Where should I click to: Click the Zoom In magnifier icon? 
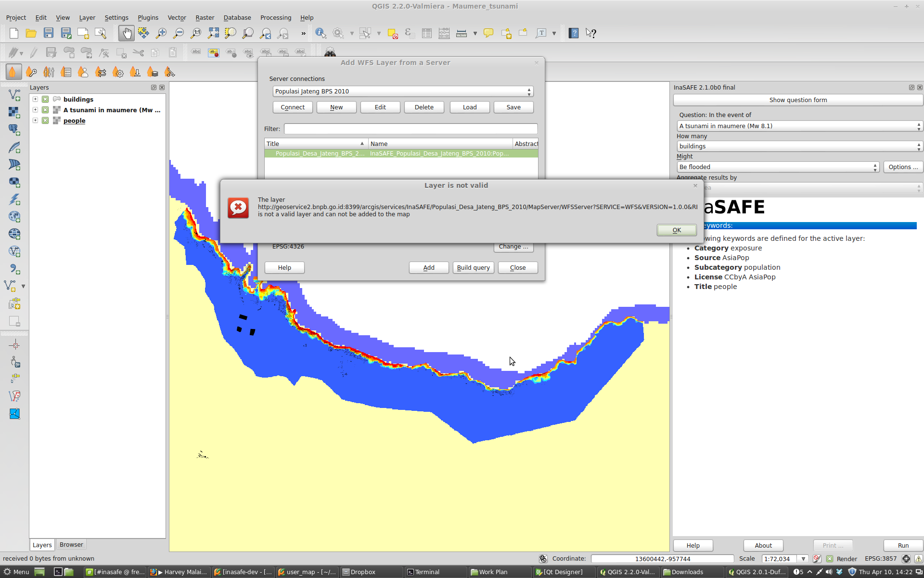(161, 33)
